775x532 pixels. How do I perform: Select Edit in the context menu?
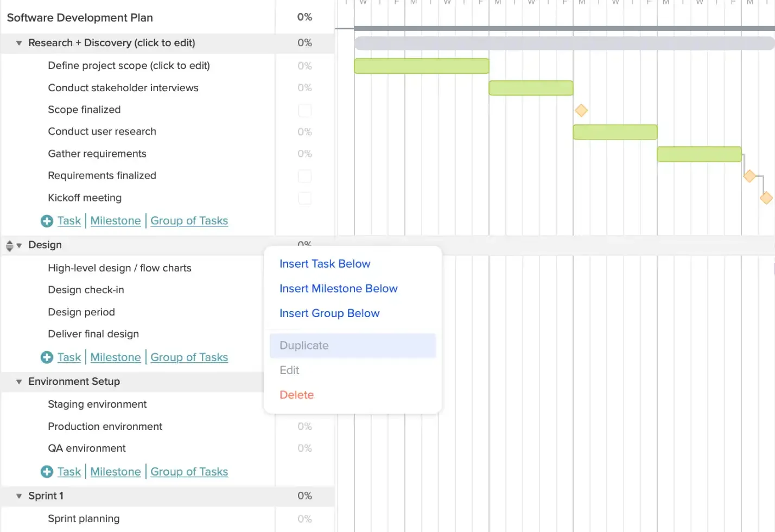[289, 370]
